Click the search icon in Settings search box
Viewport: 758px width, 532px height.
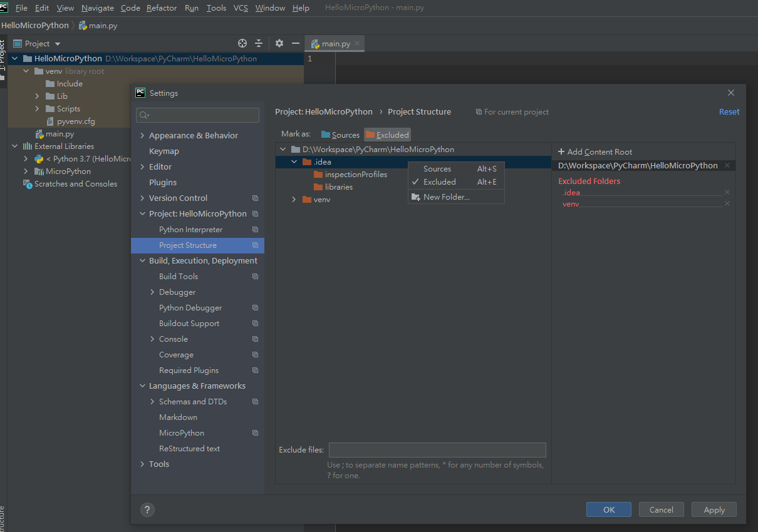(144, 115)
